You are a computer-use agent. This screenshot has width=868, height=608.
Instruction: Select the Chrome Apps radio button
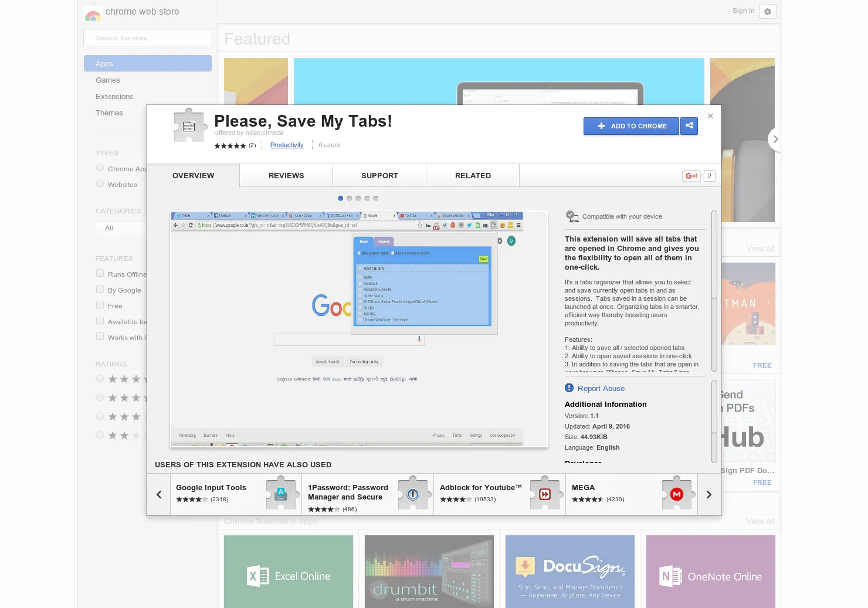point(100,168)
